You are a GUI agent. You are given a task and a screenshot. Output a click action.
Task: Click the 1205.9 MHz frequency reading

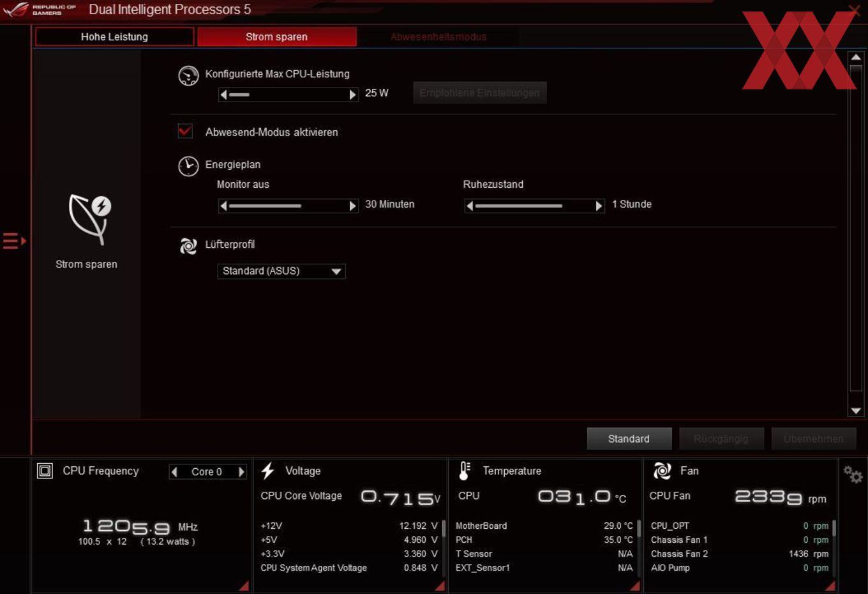(140, 527)
